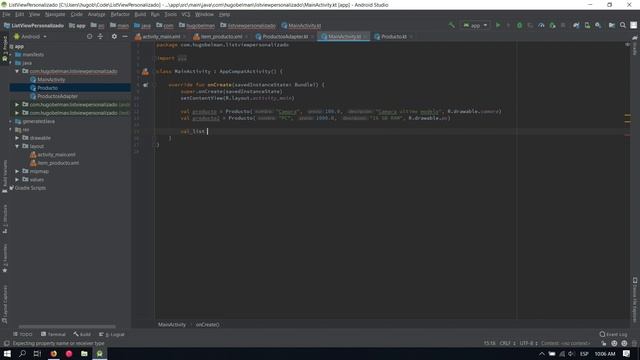Open Project panel settings gear
Image resolution: width=640 pixels, height=360 pixels.
coord(114,36)
